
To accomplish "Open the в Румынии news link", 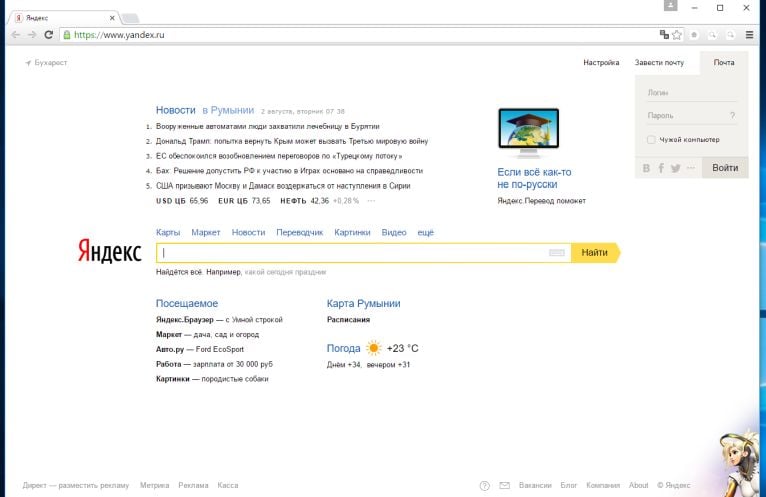I will click(228, 110).
